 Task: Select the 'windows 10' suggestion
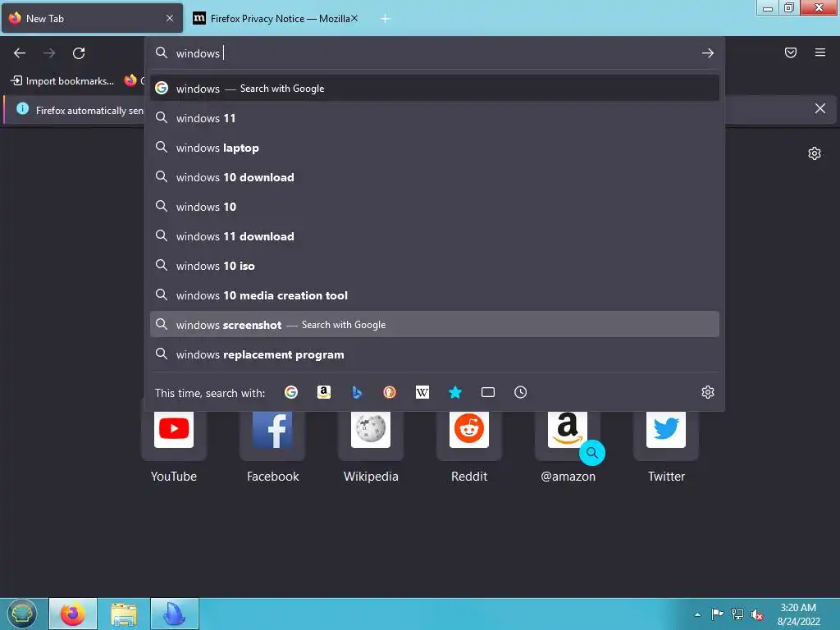[435, 206]
